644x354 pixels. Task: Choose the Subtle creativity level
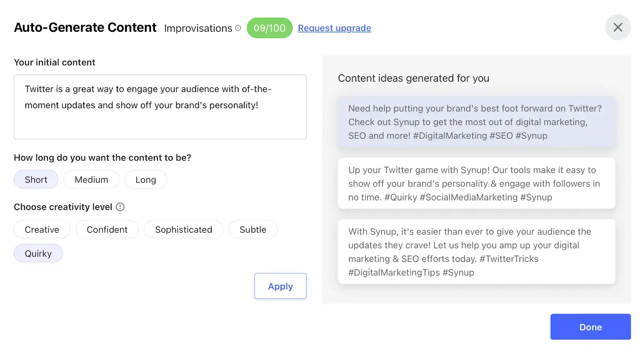click(253, 230)
